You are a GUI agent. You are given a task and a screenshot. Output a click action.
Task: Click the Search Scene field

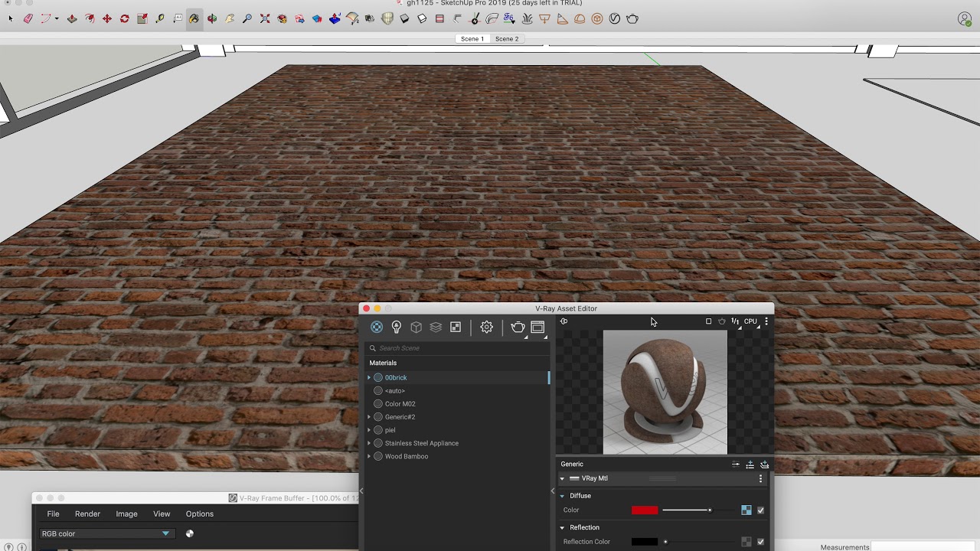[x=458, y=348]
